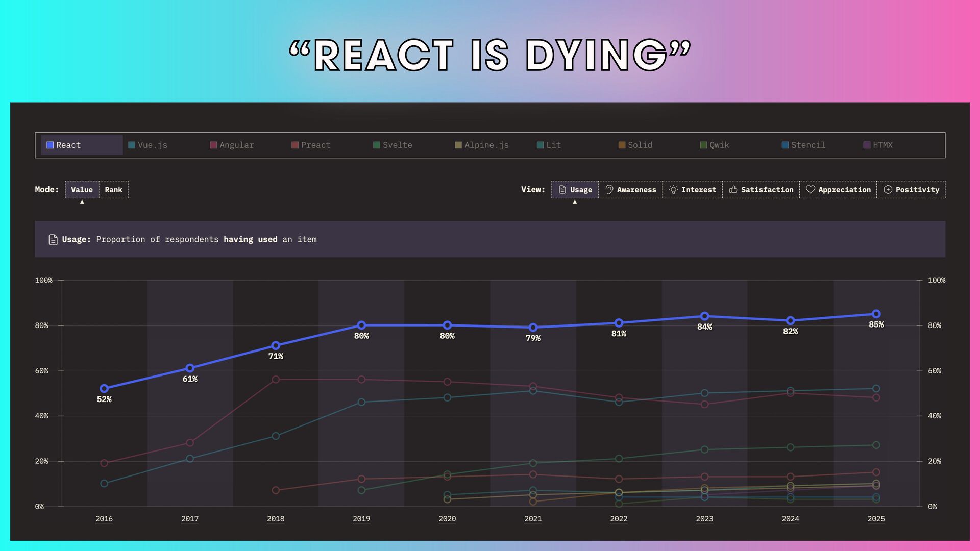Screen dimensions: 980x551
Task: Click the Positivity plus-circle icon
Action: 888,190
